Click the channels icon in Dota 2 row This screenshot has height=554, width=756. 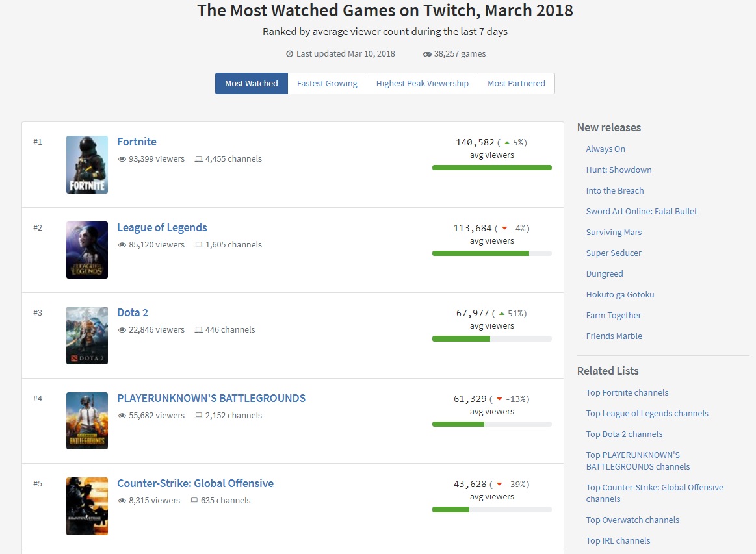pos(199,330)
